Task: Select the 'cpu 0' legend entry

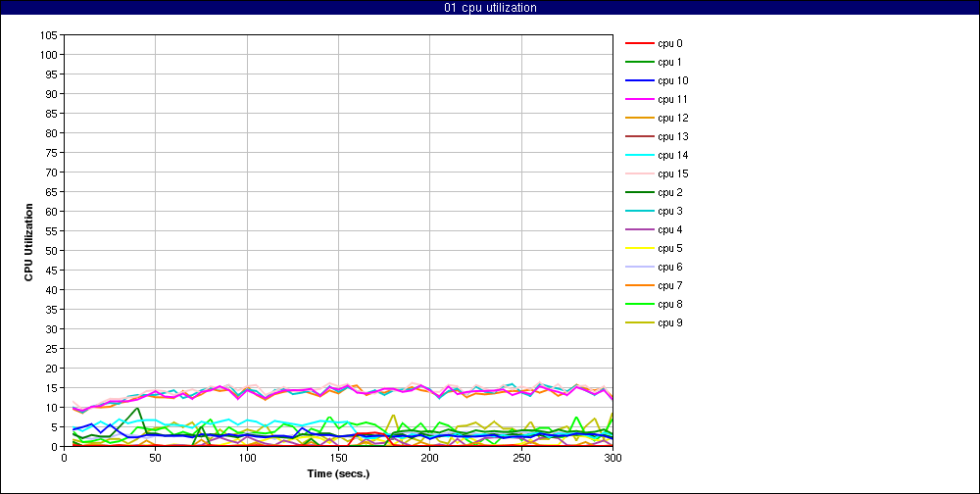Action: click(x=654, y=44)
